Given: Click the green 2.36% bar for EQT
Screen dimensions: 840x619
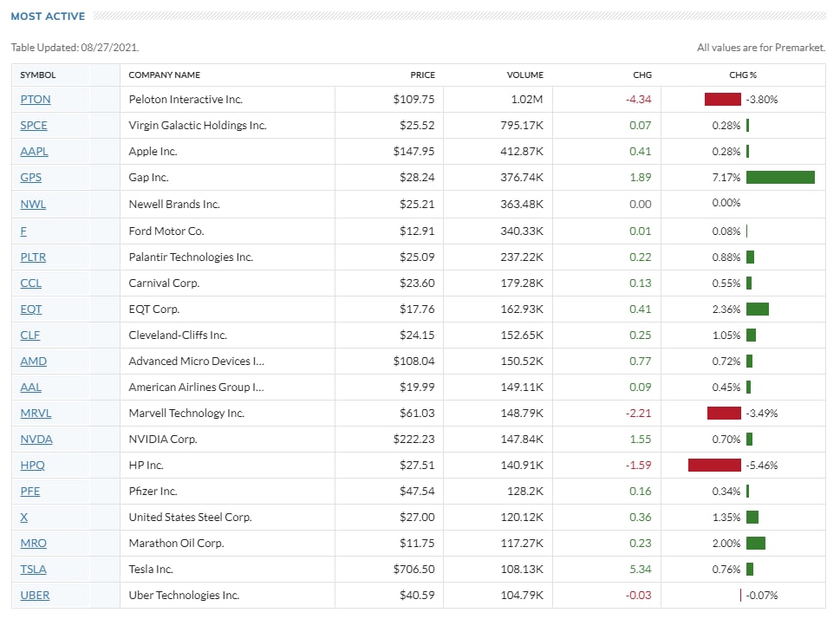Looking at the screenshot, I should pos(758,309).
